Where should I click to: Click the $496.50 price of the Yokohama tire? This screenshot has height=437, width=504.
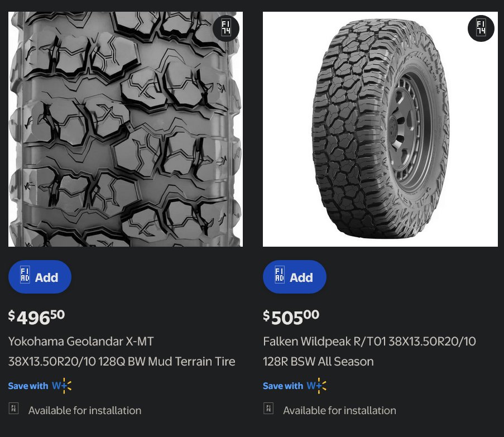pos(36,318)
